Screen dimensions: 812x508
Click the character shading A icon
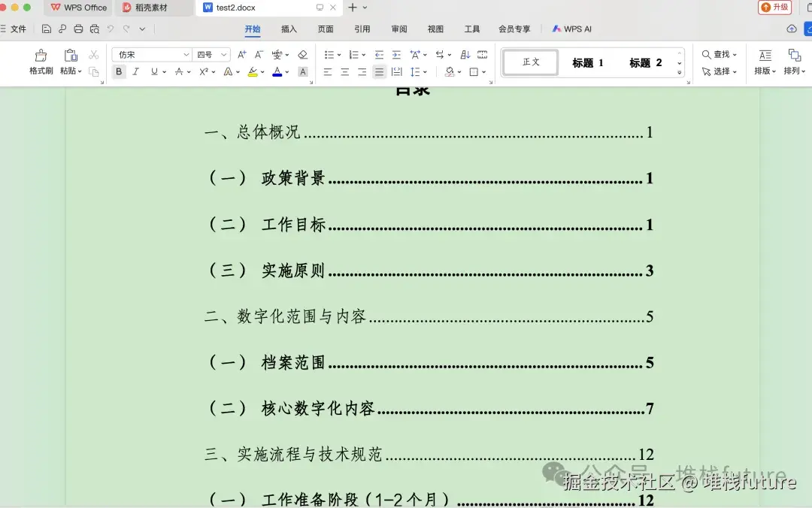(x=303, y=72)
